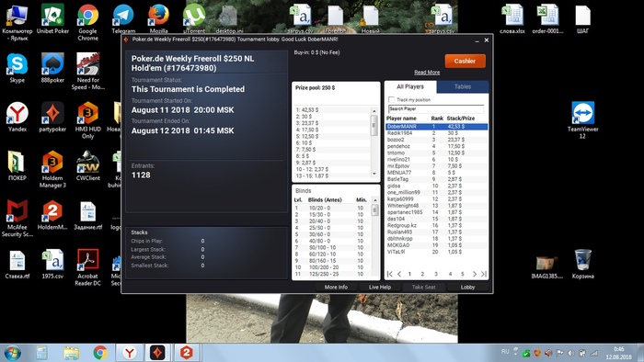Open Yandex browser desktop shortcut
Image resolution: width=644 pixels, height=362 pixels.
pyautogui.click(x=17, y=117)
